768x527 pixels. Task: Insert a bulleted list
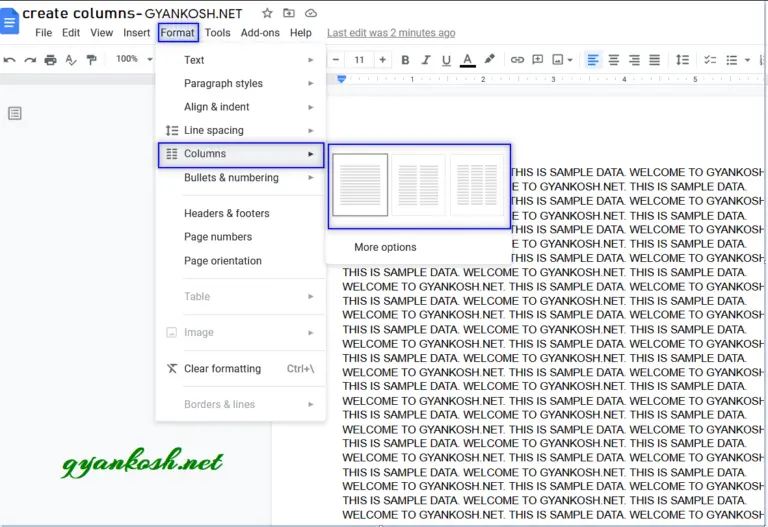click(x=732, y=60)
